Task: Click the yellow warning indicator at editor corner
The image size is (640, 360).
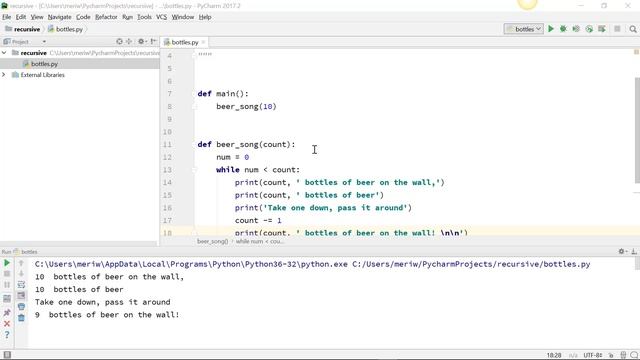Action: 636,52
